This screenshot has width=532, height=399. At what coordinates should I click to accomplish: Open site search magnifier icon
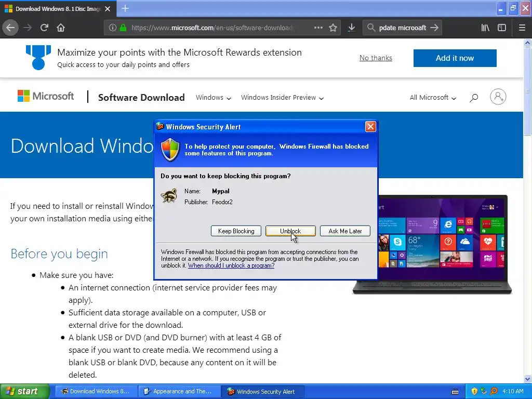pyautogui.click(x=474, y=98)
